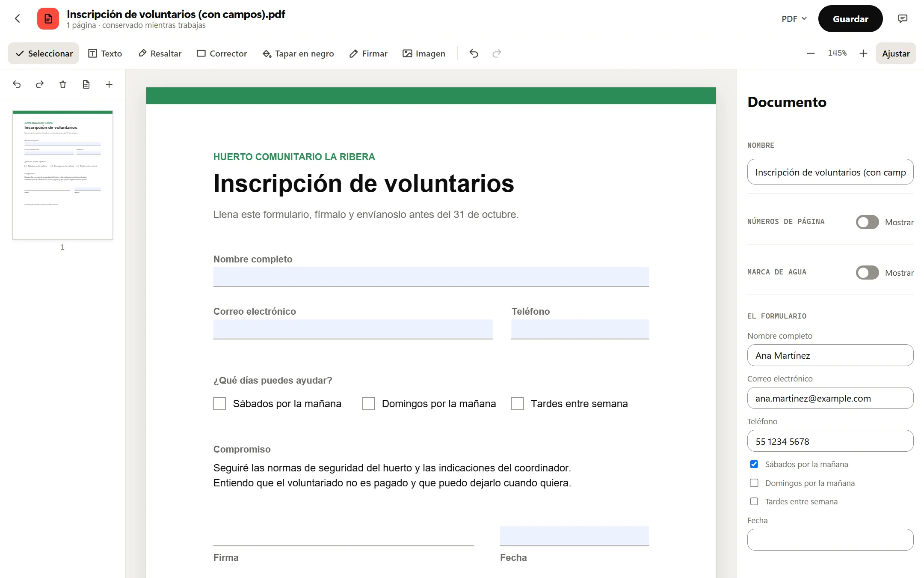Zoom in with the plus icon
Screen dimensions: 924x578
pyautogui.click(x=863, y=54)
